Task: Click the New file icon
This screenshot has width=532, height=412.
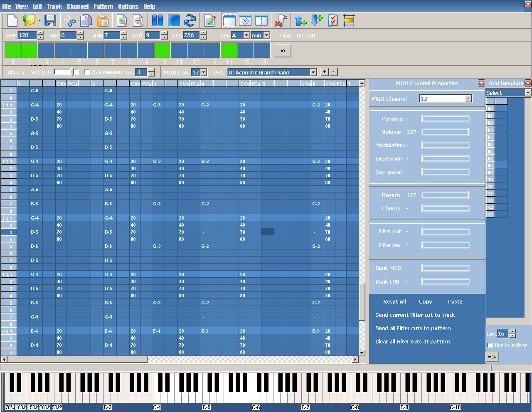Action: coord(12,20)
